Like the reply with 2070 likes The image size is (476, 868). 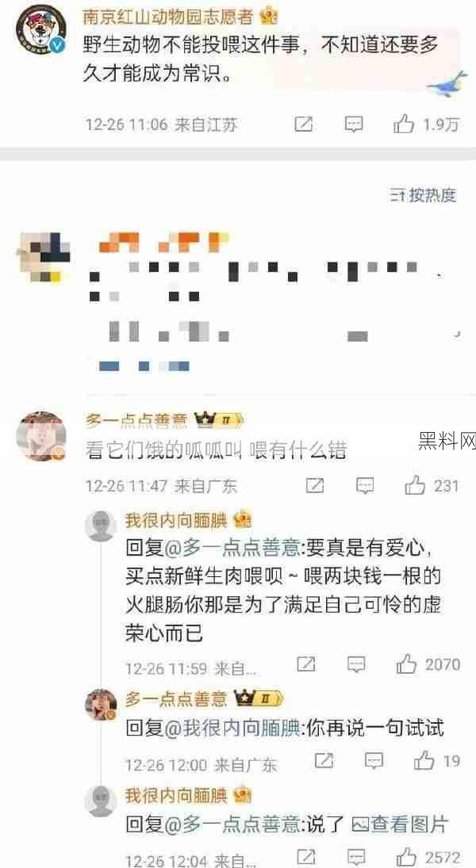[x=428, y=663]
